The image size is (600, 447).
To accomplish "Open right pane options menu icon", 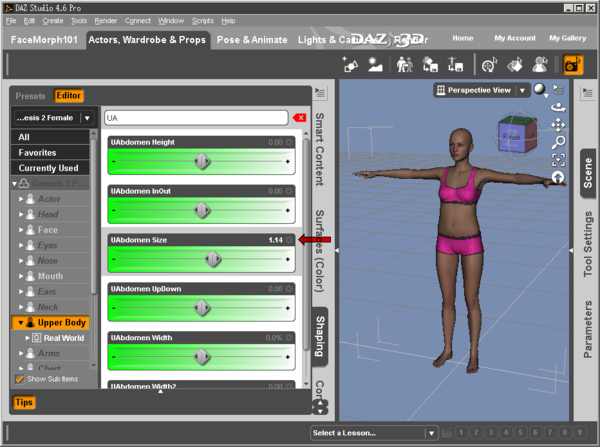I will coord(587,92).
